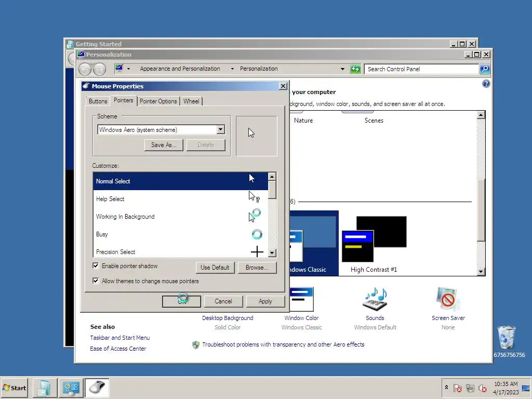Click pointer list scroll up arrow
The height and width of the screenshot is (399, 532).
(x=272, y=177)
